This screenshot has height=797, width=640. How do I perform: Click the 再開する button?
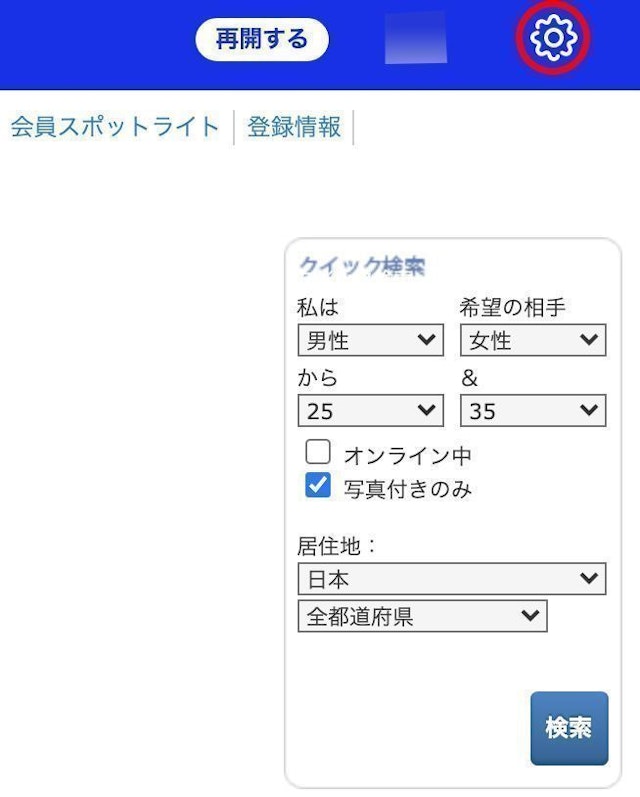pos(262,40)
